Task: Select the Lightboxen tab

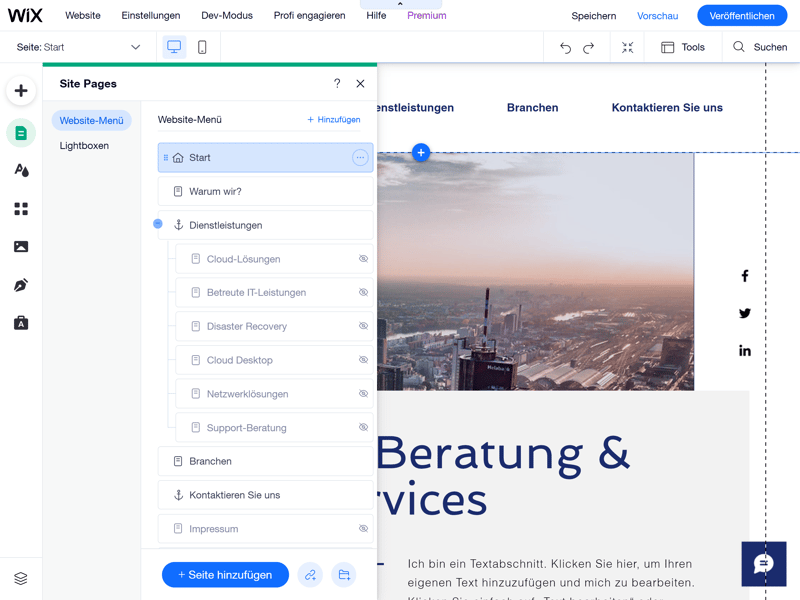Action: point(84,145)
